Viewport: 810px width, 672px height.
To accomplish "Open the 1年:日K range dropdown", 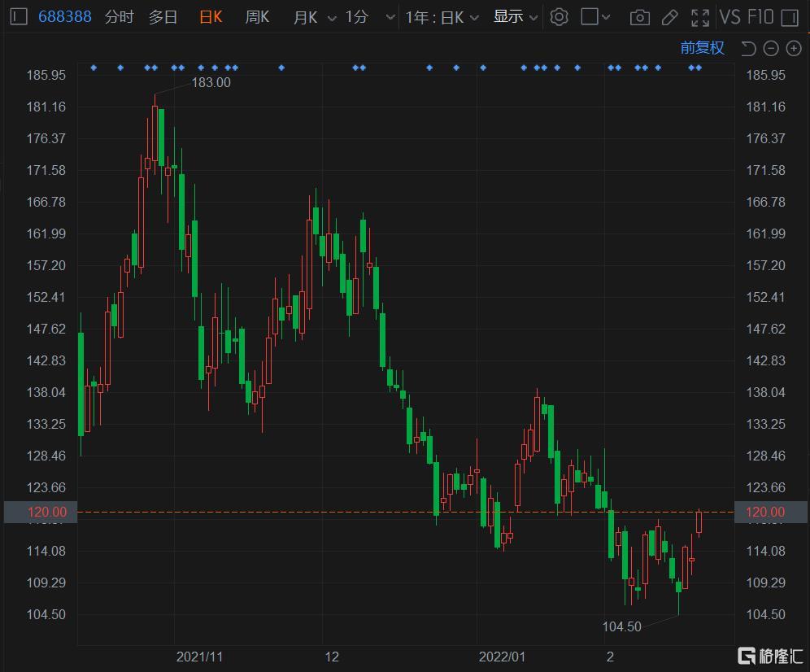I will coord(442,18).
